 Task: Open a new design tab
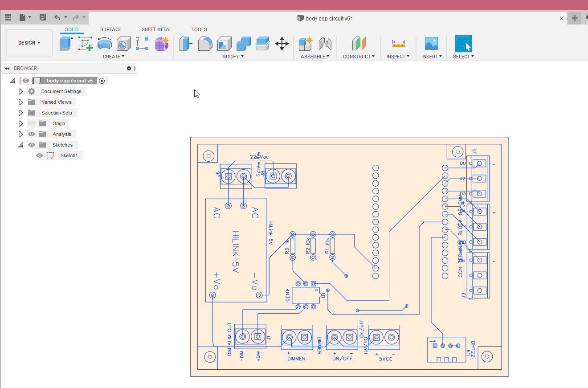point(575,18)
